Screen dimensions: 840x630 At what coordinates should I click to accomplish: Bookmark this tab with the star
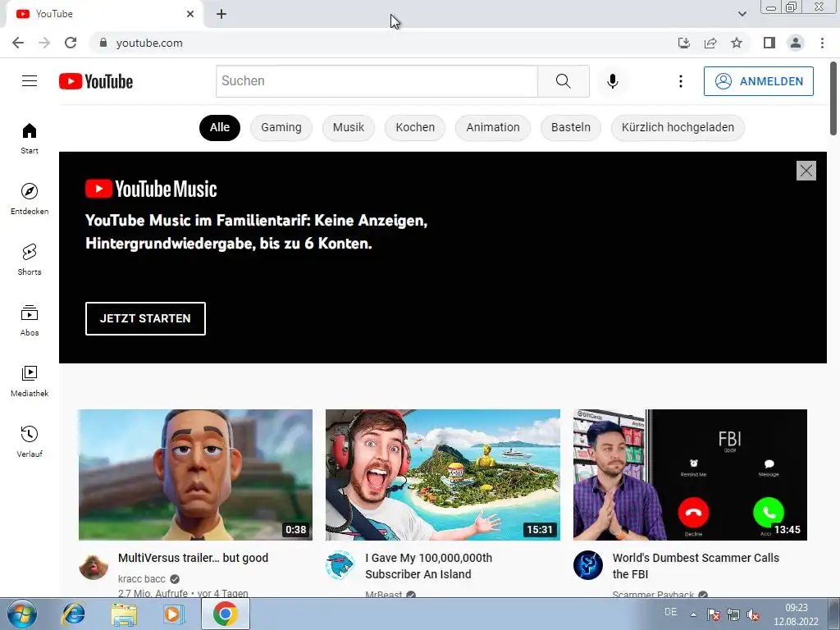(x=737, y=43)
